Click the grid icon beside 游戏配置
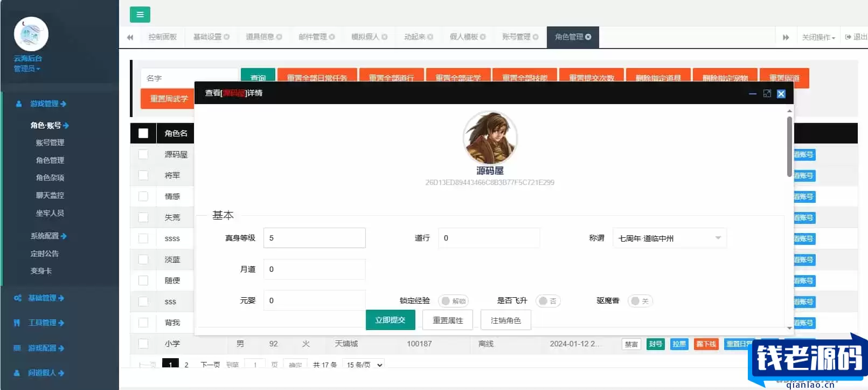868x390 pixels. (17, 348)
